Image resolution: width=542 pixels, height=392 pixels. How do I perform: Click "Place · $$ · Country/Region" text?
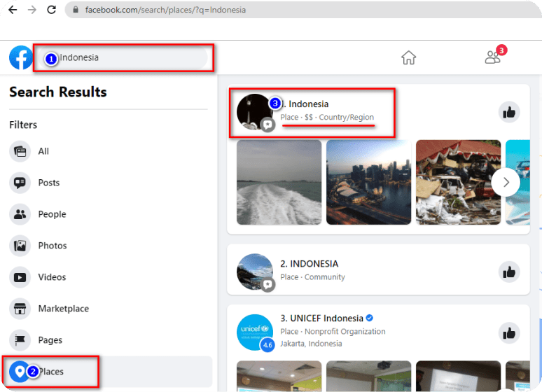[327, 117]
